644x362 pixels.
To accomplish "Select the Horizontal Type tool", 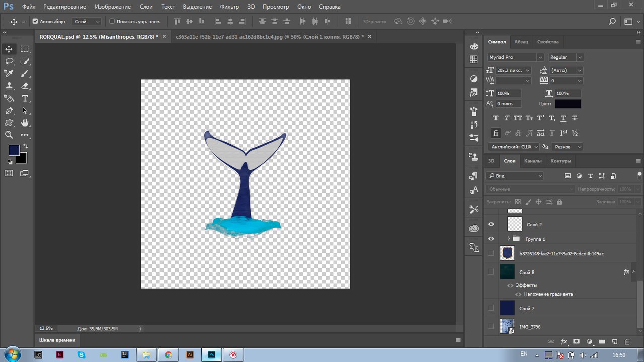I will (x=25, y=98).
